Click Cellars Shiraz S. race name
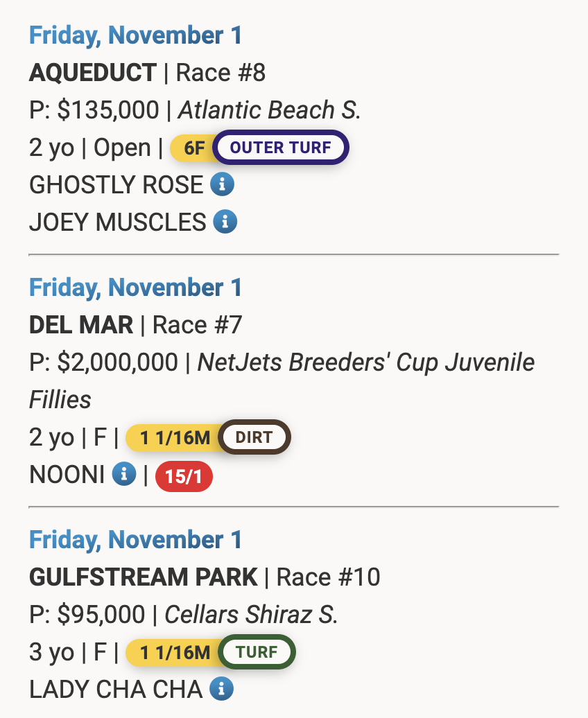 point(251,615)
